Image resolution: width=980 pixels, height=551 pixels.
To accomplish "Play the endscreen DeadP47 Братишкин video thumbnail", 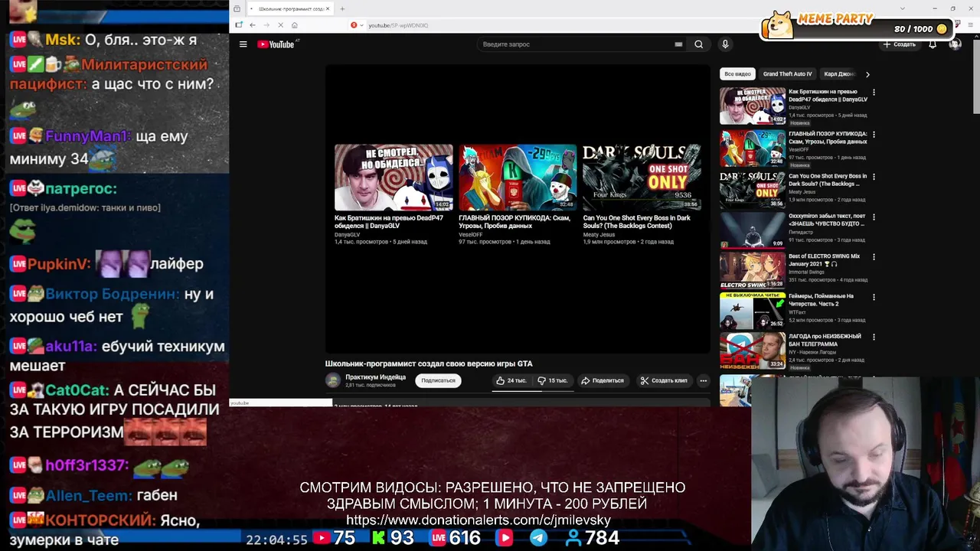I will pyautogui.click(x=394, y=177).
